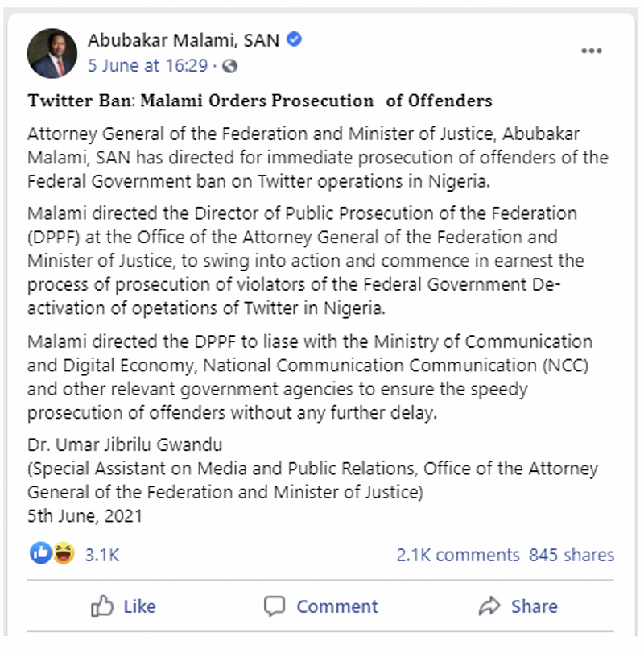Click the curved arrow Share icon
The image size is (644, 649).
pos(489,606)
